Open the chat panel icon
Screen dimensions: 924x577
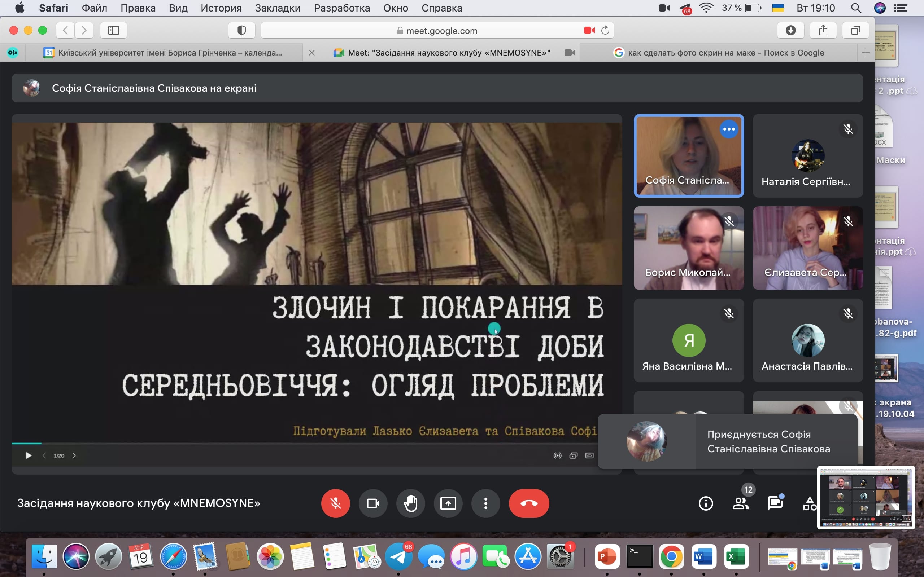coord(775,503)
